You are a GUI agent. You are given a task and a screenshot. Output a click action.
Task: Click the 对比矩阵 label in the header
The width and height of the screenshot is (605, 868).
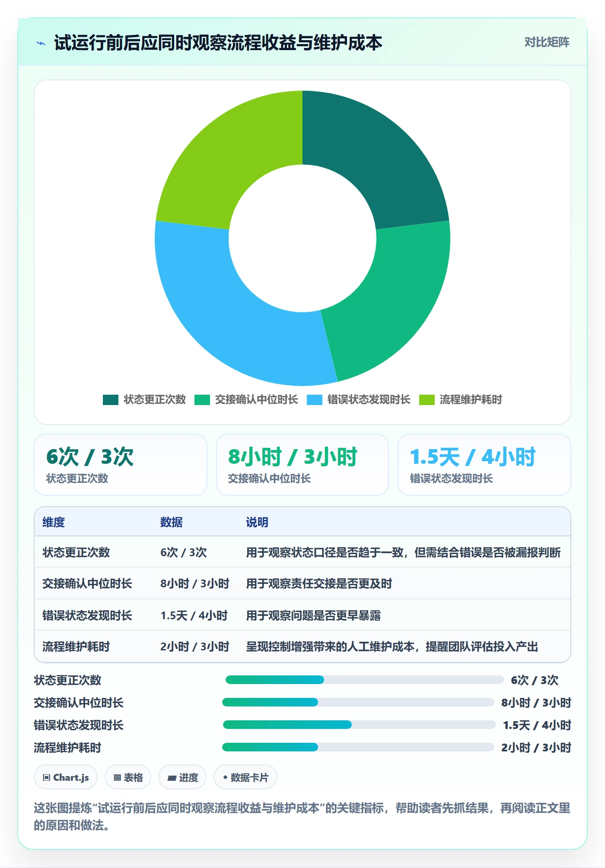pyautogui.click(x=547, y=42)
